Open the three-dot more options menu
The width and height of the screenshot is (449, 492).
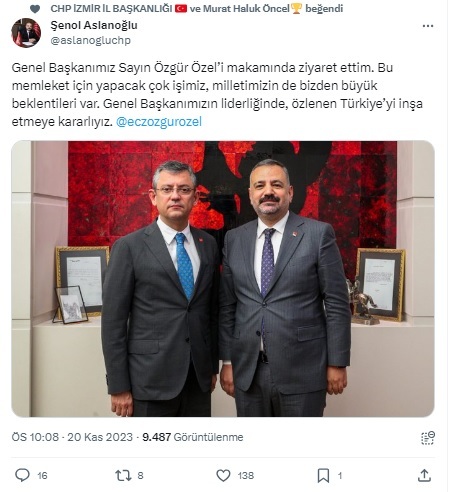click(428, 26)
